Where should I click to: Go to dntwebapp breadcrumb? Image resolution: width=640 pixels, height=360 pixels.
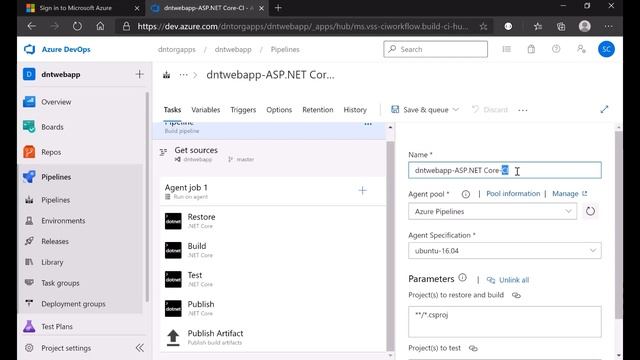(x=233, y=49)
